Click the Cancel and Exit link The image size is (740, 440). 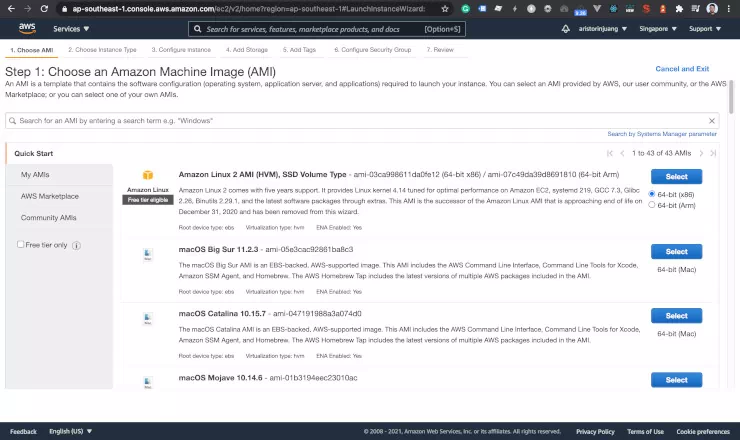(x=682, y=69)
